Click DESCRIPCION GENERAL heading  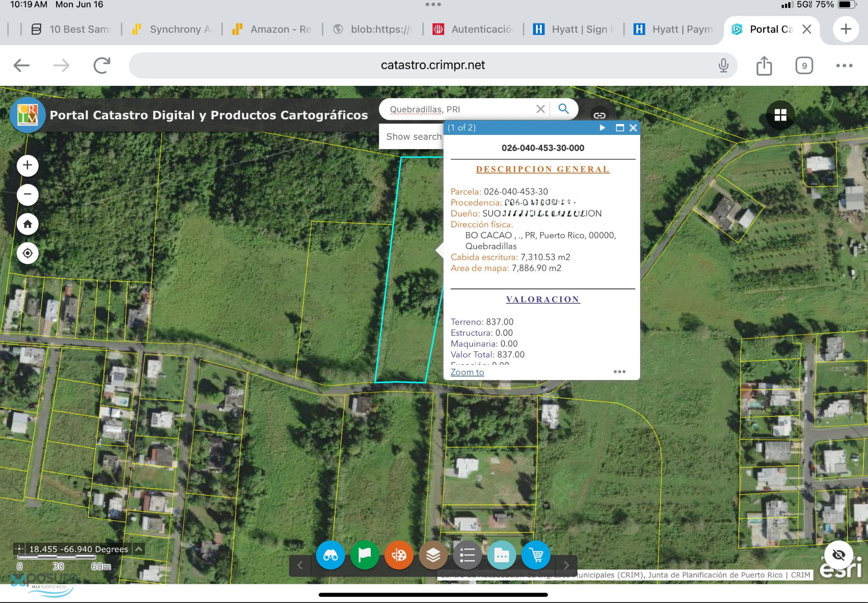[542, 169]
